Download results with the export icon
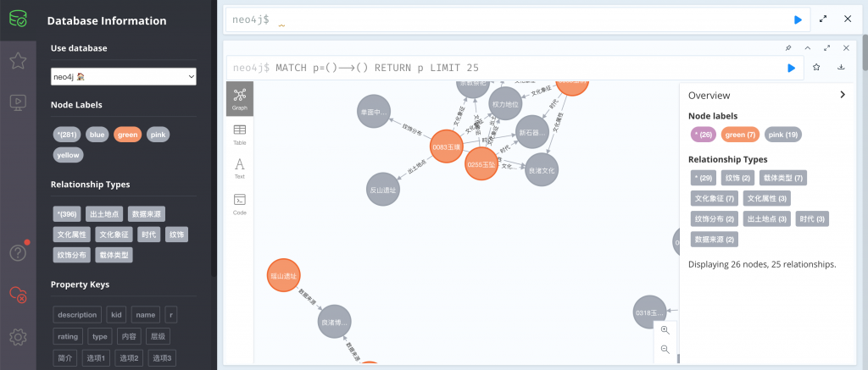Image resolution: width=868 pixels, height=370 pixels. [x=841, y=68]
